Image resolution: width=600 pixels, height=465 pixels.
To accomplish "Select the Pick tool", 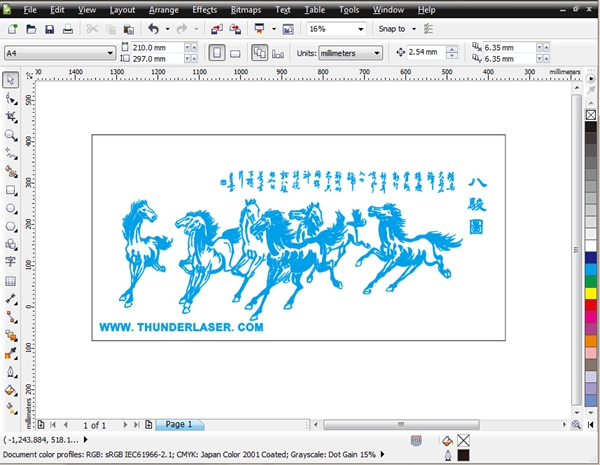I will click(10, 80).
